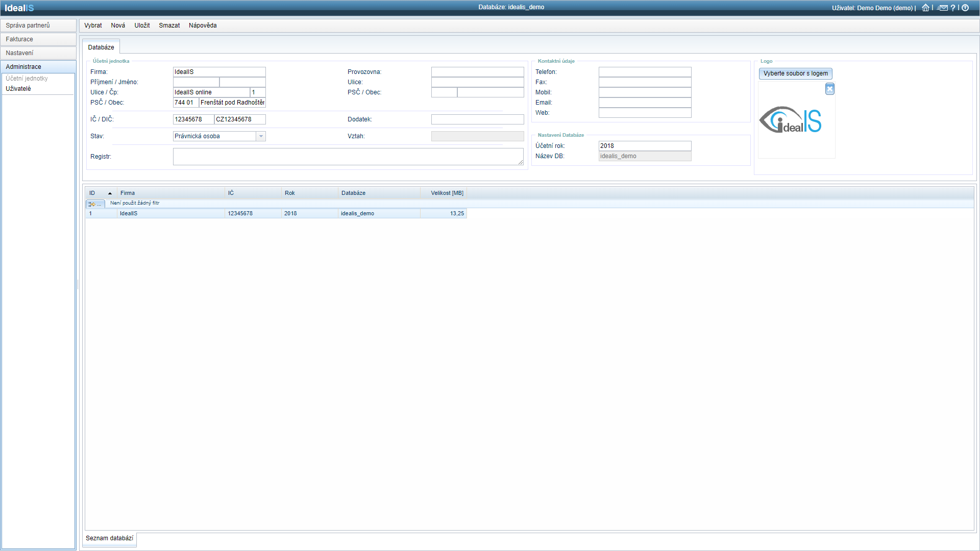
Task: Switch to Seznam databází tab
Action: 109,538
